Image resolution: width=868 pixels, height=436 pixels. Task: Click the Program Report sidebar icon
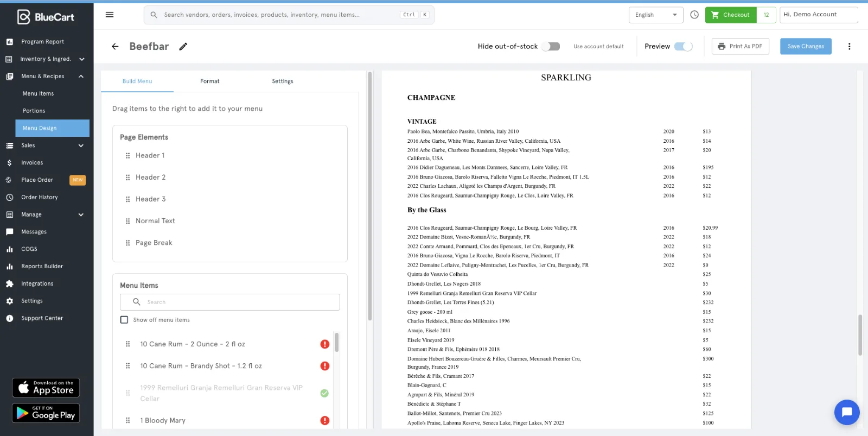pos(9,42)
